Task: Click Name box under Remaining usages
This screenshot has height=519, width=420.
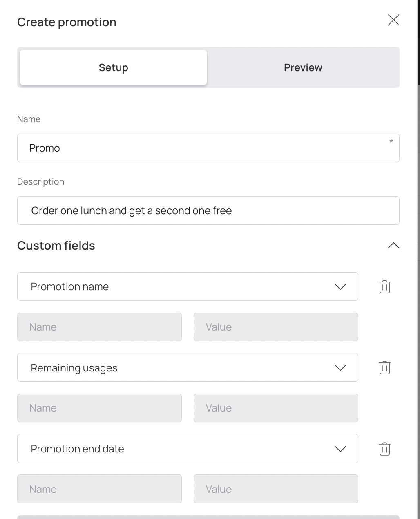Action: click(99, 408)
